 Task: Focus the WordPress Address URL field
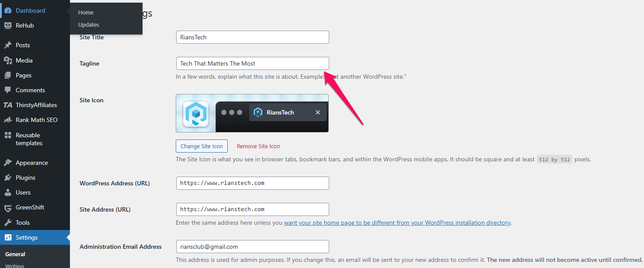(252, 183)
